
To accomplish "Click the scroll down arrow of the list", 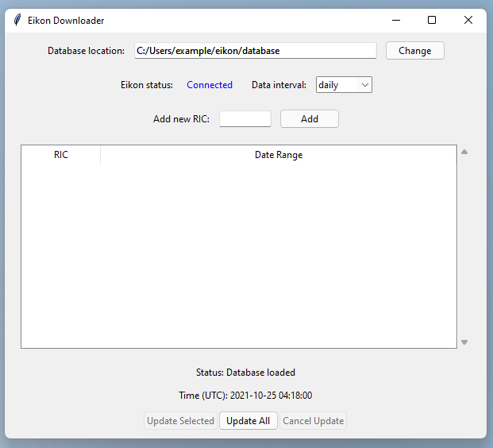I will click(464, 342).
